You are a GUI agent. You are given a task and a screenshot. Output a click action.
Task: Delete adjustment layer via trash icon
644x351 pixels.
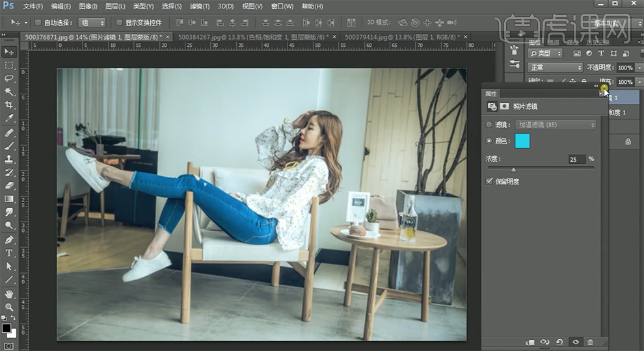(590, 342)
